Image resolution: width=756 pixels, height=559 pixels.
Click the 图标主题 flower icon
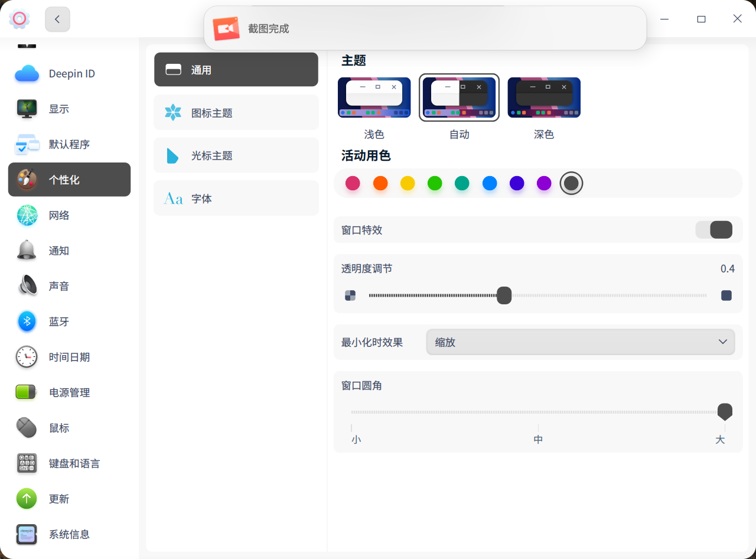[x=173, y=112]
